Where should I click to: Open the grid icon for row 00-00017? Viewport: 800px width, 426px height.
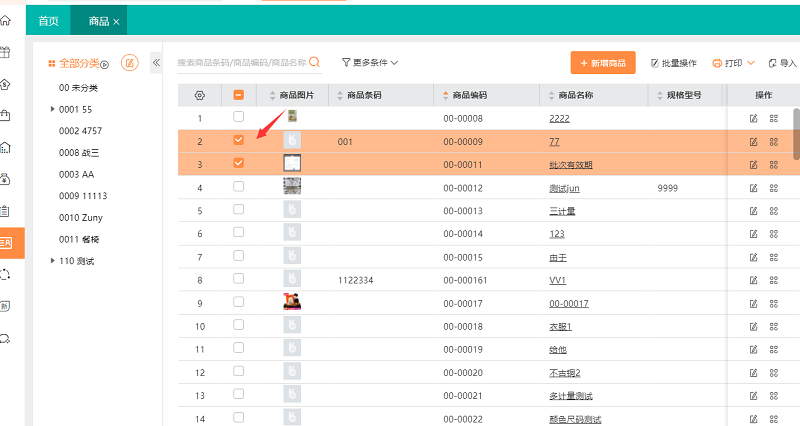[774, 304]
